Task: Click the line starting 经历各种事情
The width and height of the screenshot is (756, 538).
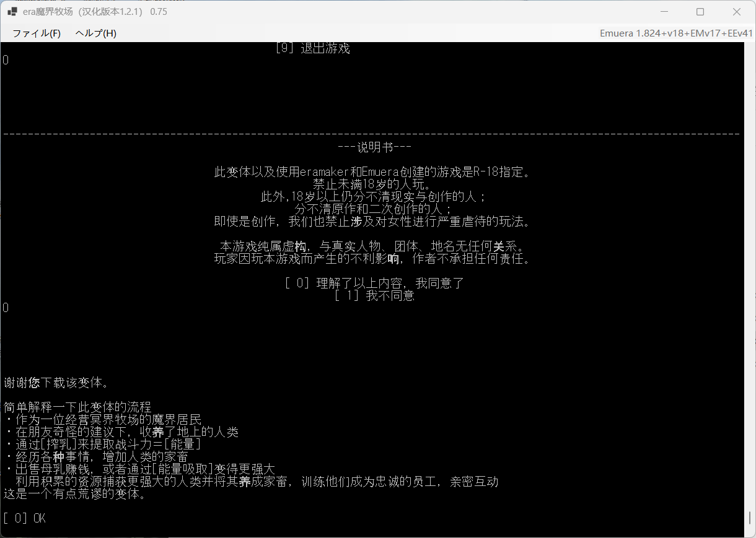Action: (96, 457)
